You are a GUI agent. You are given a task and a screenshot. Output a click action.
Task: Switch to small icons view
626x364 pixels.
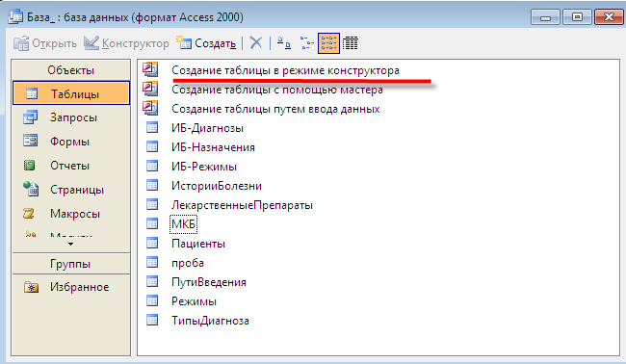pos(306,42)
